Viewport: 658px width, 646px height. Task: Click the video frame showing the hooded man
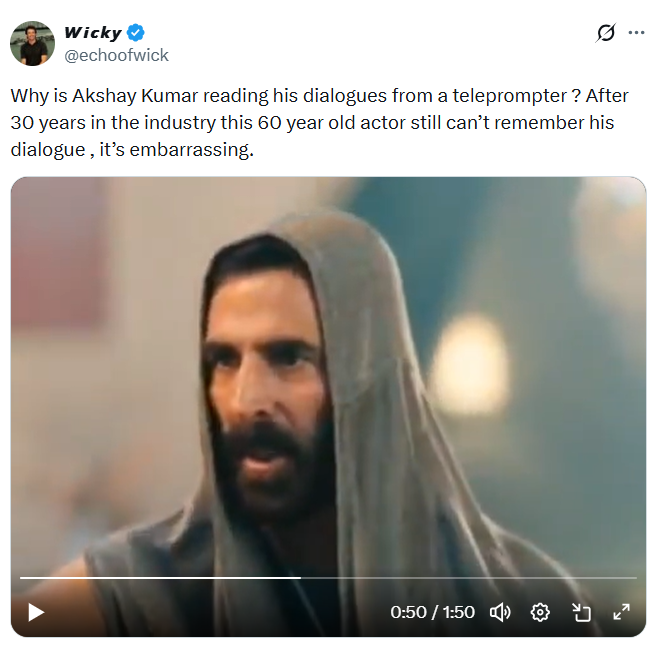328,380
